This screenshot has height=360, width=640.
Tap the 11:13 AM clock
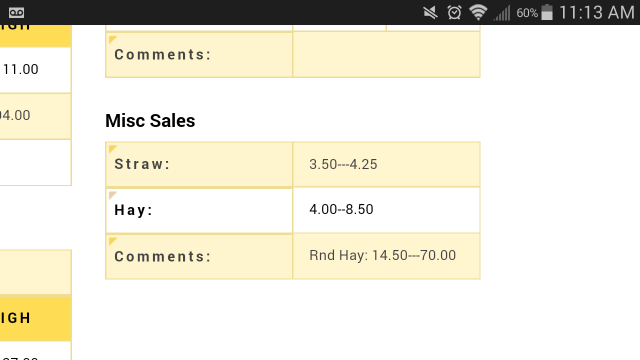(596, 12)
